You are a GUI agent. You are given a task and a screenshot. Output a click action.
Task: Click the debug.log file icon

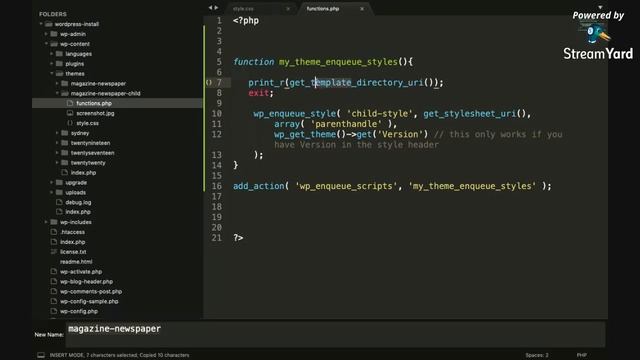59,202
